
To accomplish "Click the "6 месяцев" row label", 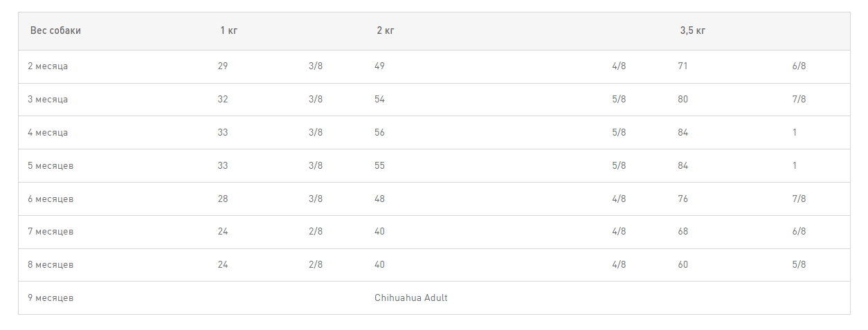I will click(51, 199).
